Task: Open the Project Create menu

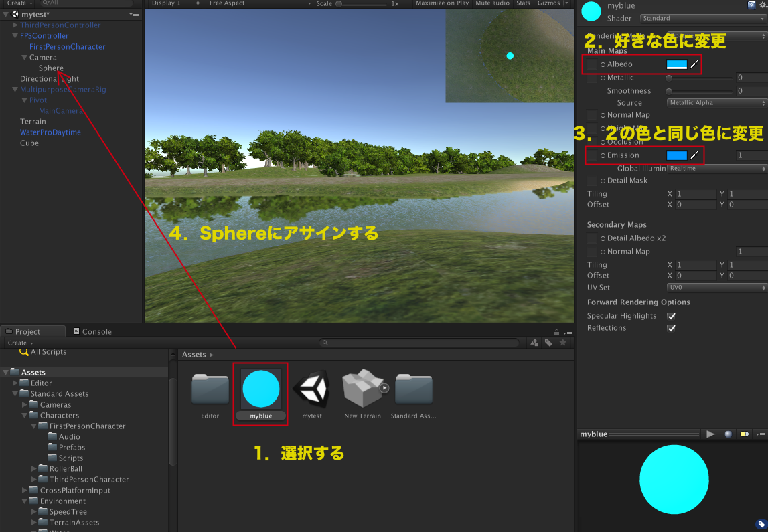Action: click(20, 343)
